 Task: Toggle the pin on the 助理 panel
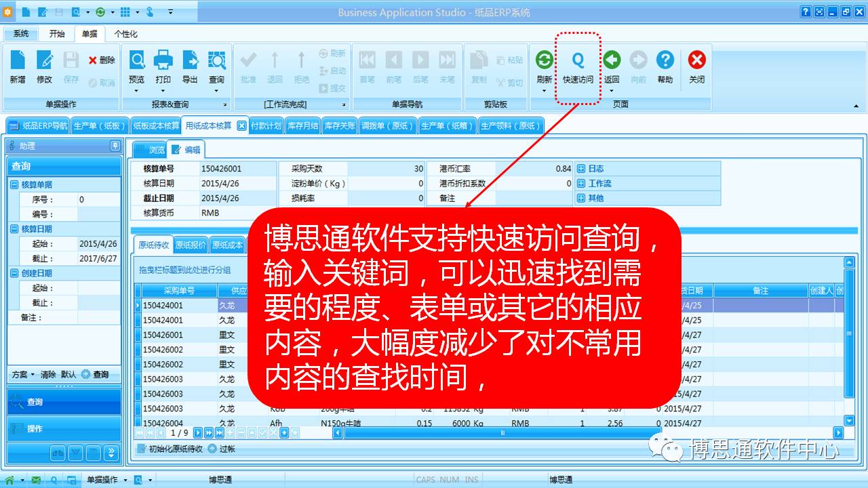click(115, 146)
